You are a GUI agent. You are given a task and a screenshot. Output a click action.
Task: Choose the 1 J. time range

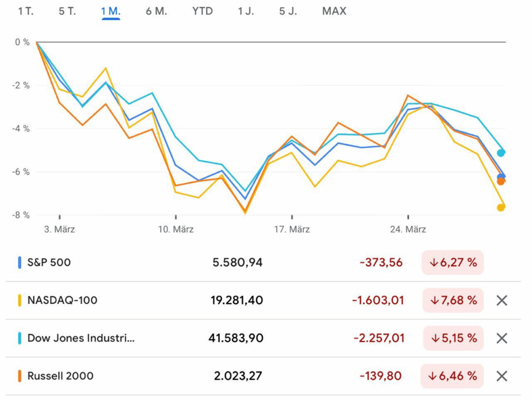click(x=246, y=11)
